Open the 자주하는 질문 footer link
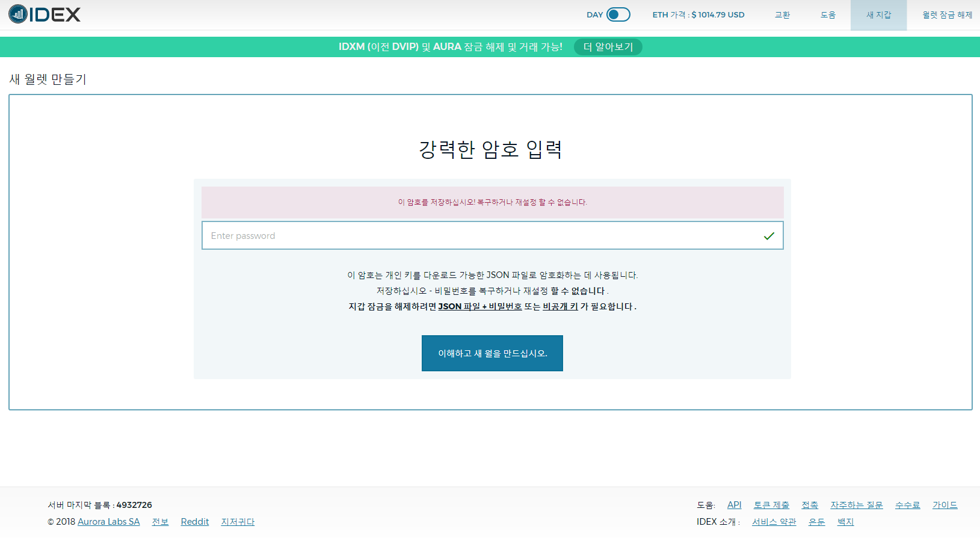The width and height of the screenshot is (980, 538). [x=857, y=505]
